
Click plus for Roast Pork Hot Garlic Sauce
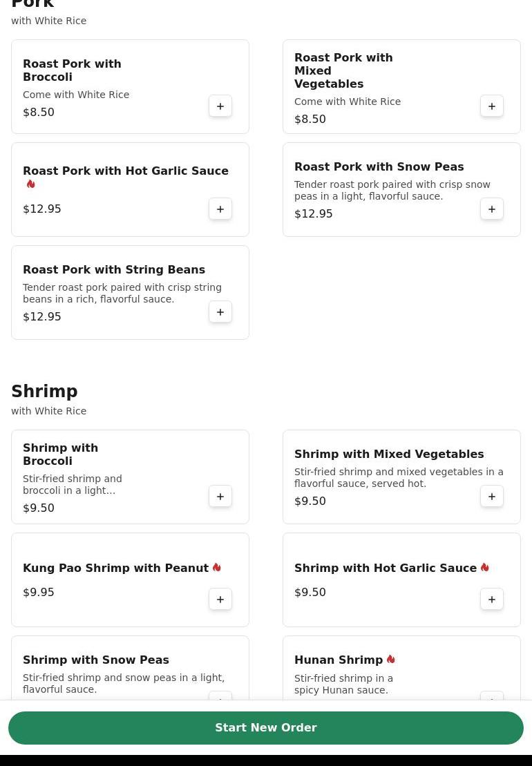coord(220,209)
